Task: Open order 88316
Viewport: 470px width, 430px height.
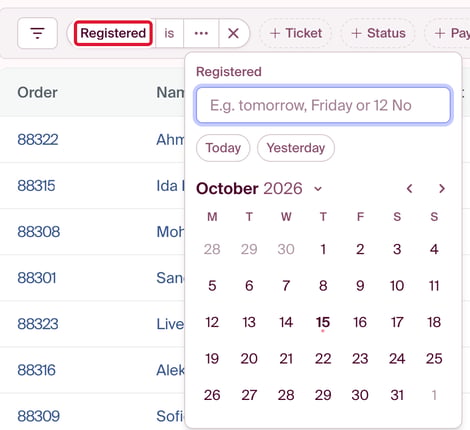Action: tap(36, 370)
